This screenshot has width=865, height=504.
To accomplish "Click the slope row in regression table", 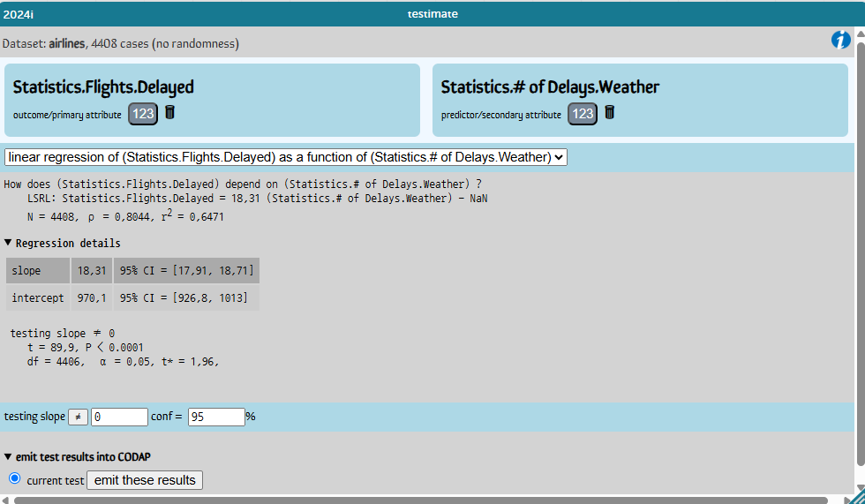I will click(x=132, y=271).
